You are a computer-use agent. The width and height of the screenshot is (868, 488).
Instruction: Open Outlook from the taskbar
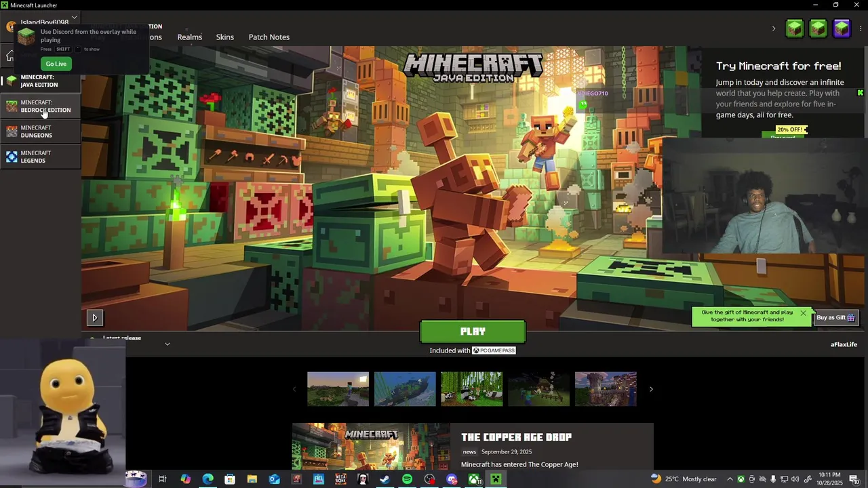[274, 479]
